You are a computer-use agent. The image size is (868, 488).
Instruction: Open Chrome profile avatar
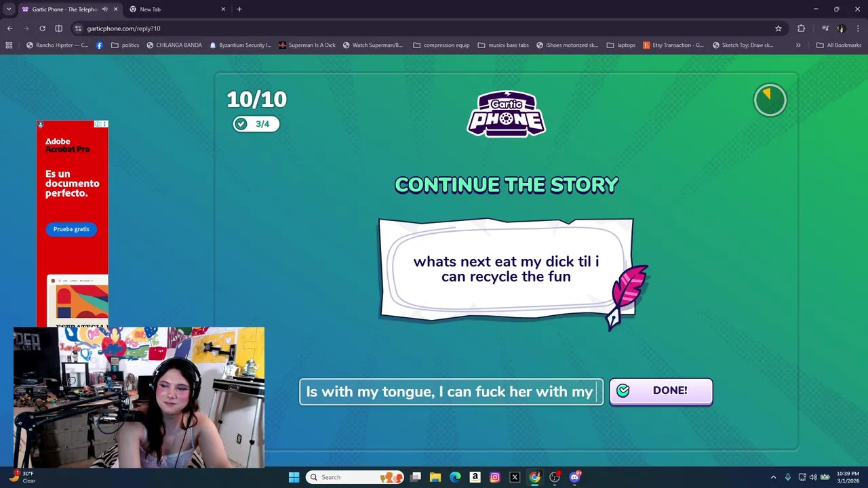click(x=841, y=28)
